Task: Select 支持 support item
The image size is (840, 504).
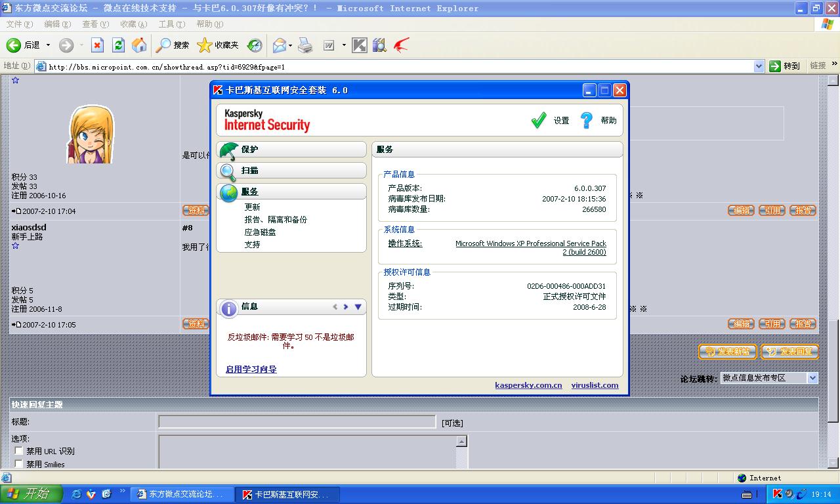Action: pyautogui.click(x=252, y=245)
